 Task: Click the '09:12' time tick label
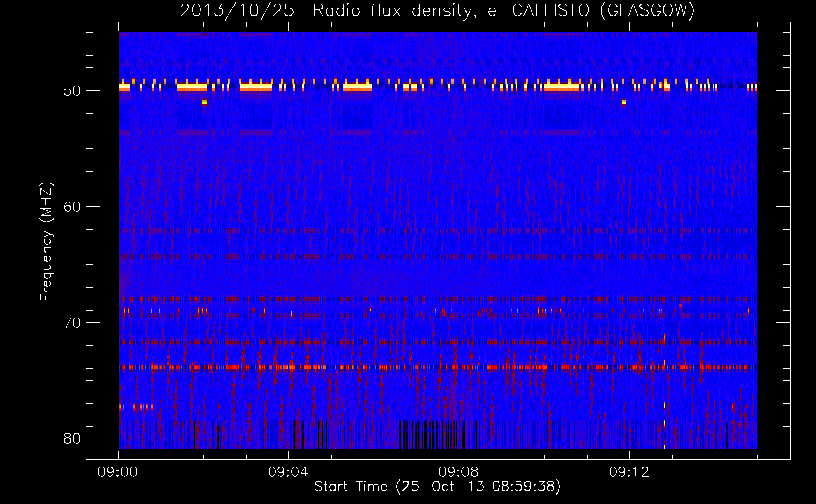[x=629, y=472]
